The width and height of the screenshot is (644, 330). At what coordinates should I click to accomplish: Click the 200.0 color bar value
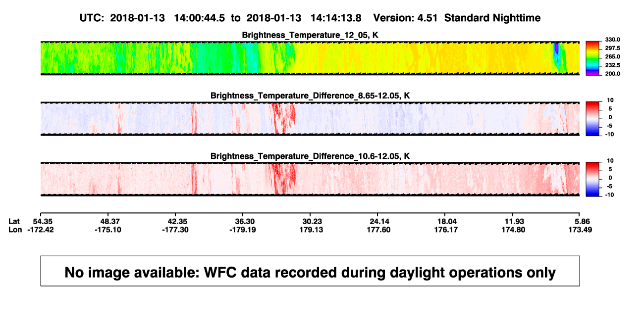[x=613, y=73]
